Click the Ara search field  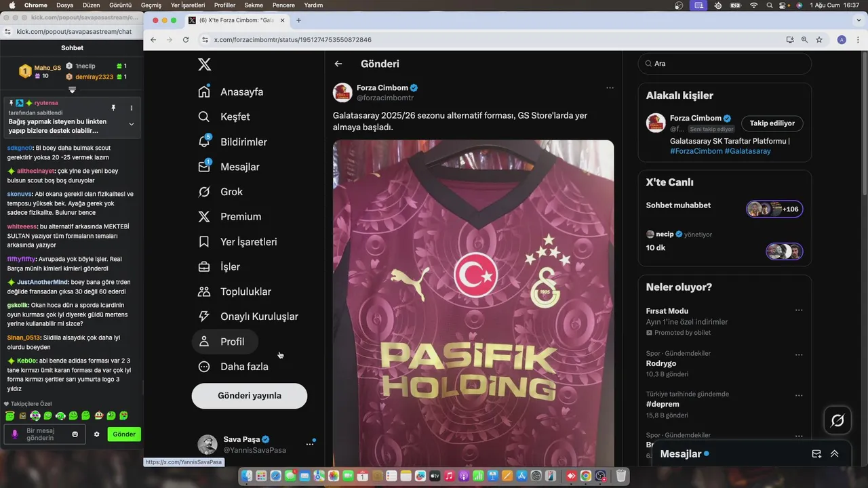point(724,64)
